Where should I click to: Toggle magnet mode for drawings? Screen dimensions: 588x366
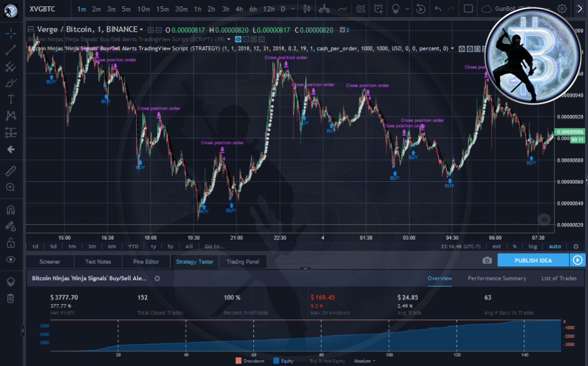[11, 210]
